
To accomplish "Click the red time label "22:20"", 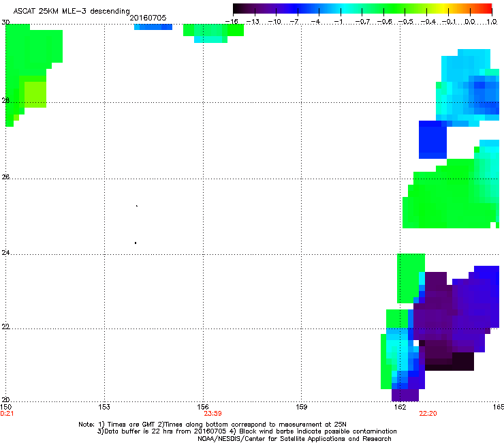I will [428, 414].
